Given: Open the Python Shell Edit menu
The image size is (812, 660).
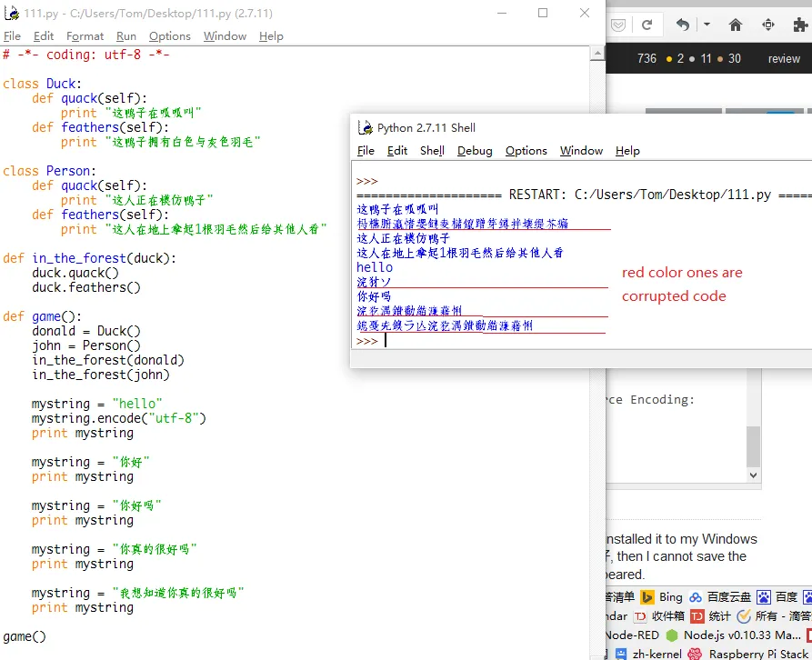Looking at the screenshot, I should [397, 151].
